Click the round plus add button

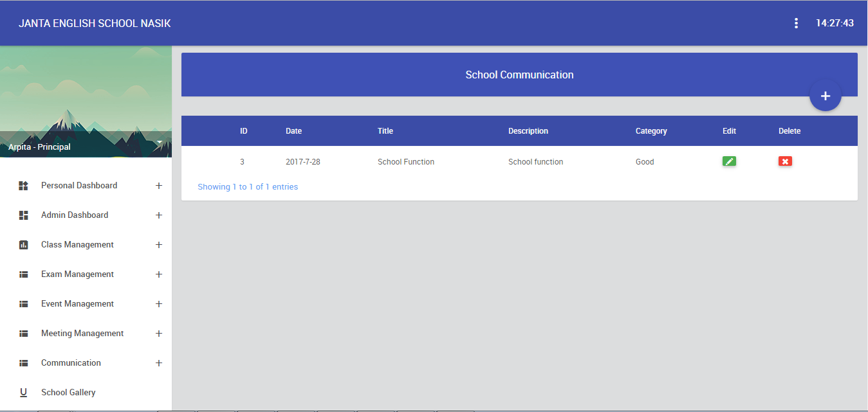click(x=825, y=96)
